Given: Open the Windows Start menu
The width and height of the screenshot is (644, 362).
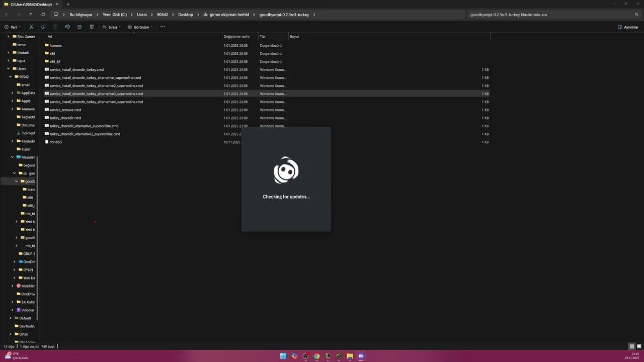Looking at the screenshot, I should pyautogui.click(x=283, y=356).
